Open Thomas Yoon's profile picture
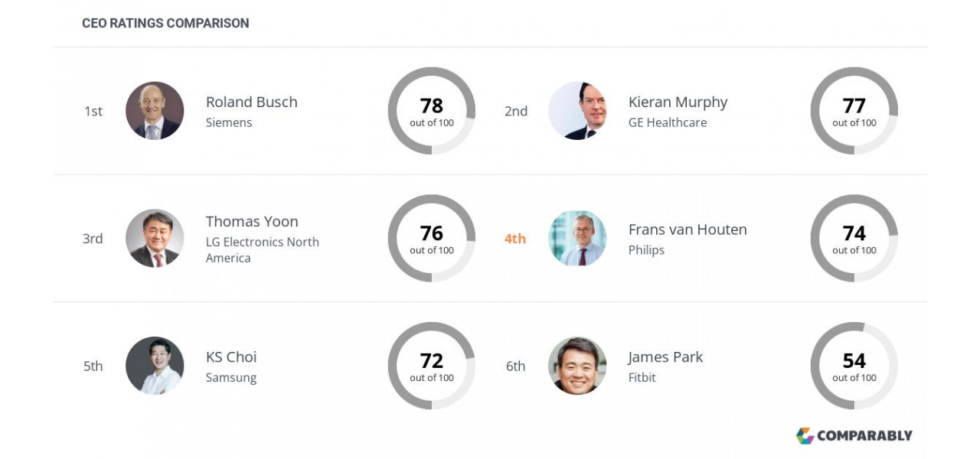Image resolution: width=980 pixels, height=459 pixels. click(x=155, y=238)
